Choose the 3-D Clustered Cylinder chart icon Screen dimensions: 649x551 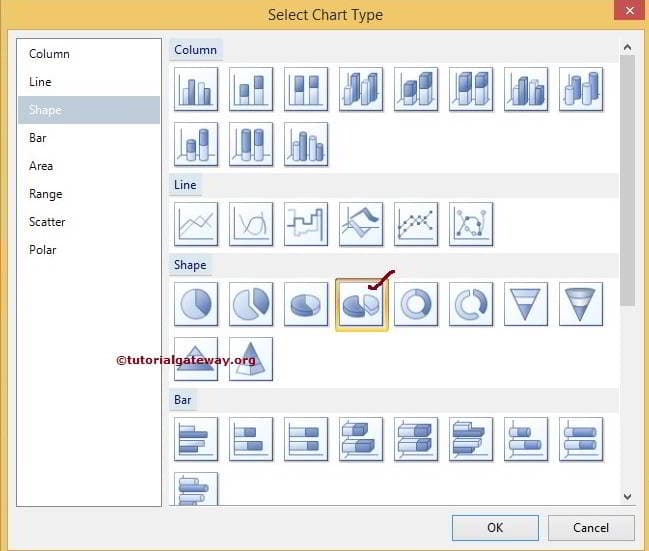pos(306,144)
